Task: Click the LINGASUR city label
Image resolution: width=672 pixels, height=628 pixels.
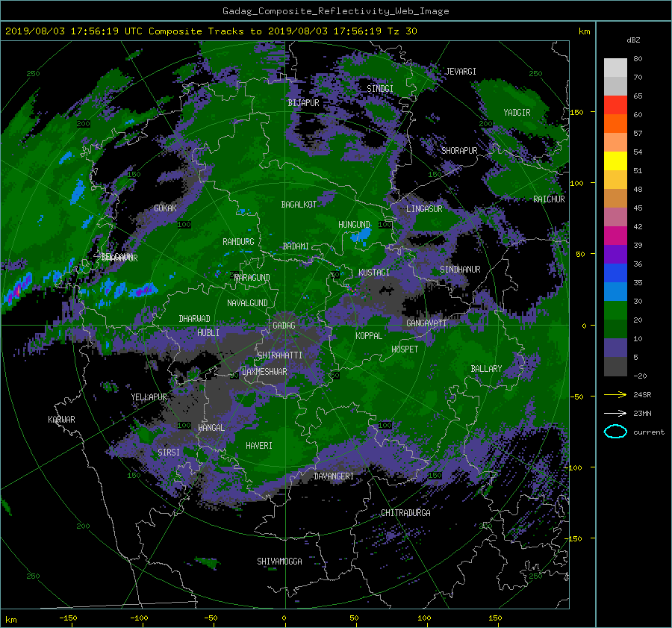Action: (424, 209)
